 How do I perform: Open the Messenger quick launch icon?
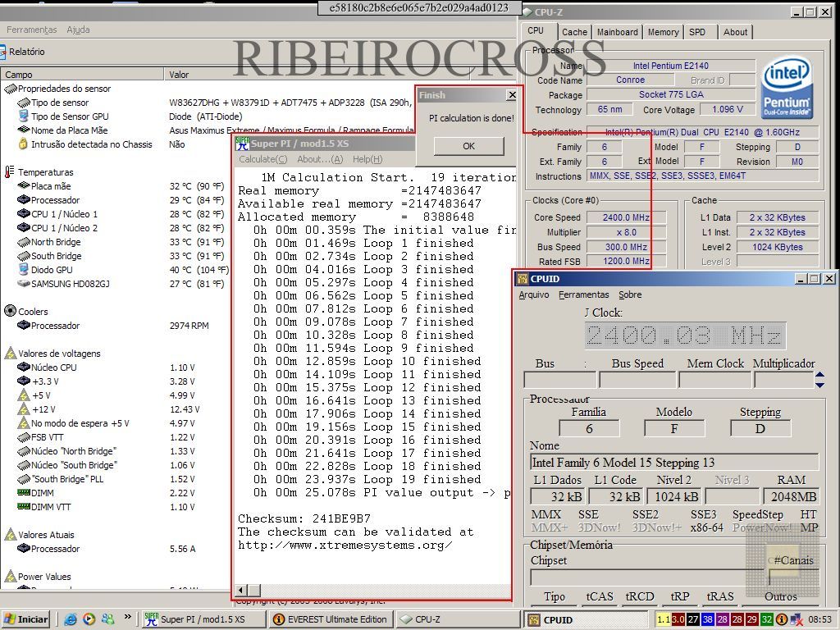click(107, 619)
